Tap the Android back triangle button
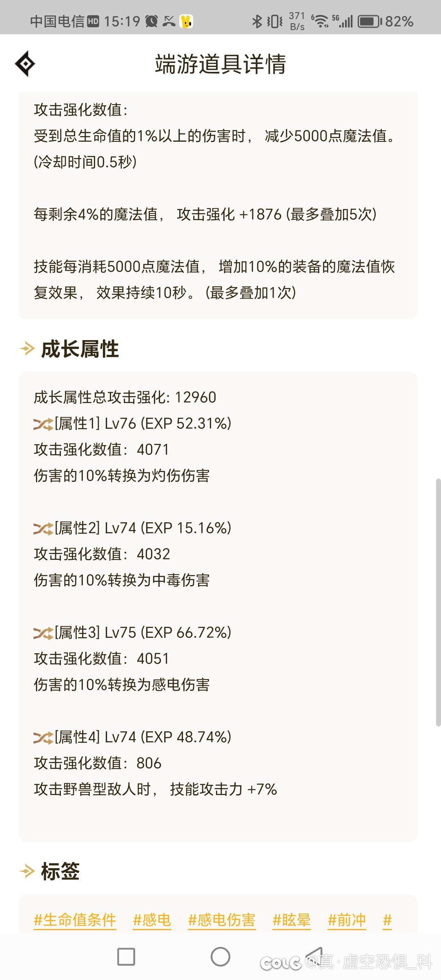 click(314, 957)
